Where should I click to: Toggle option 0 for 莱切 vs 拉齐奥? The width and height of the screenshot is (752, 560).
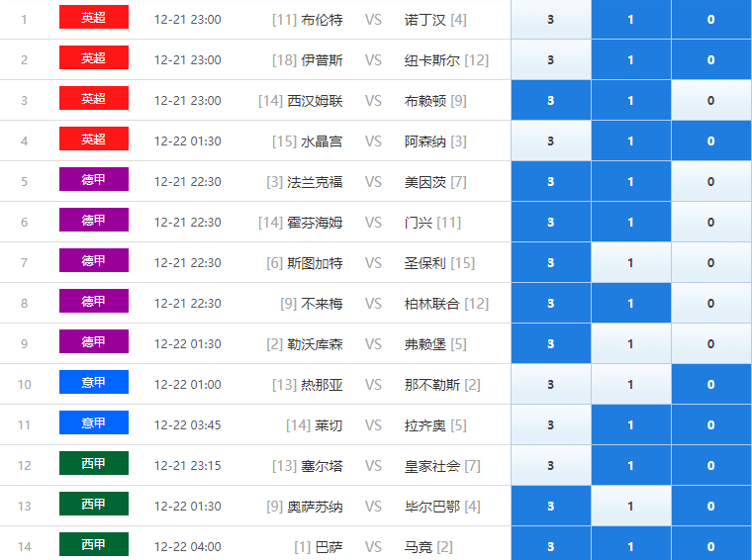pyautogui.click(x=711, y=424)
